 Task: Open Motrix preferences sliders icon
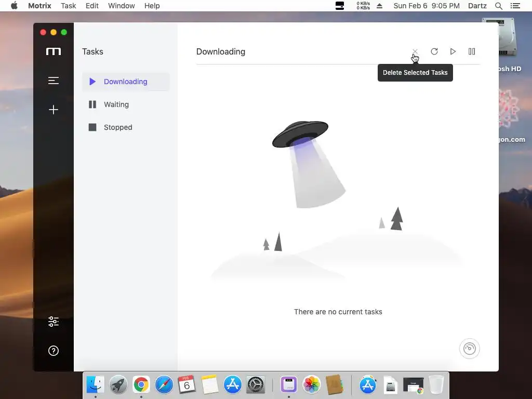54,321
